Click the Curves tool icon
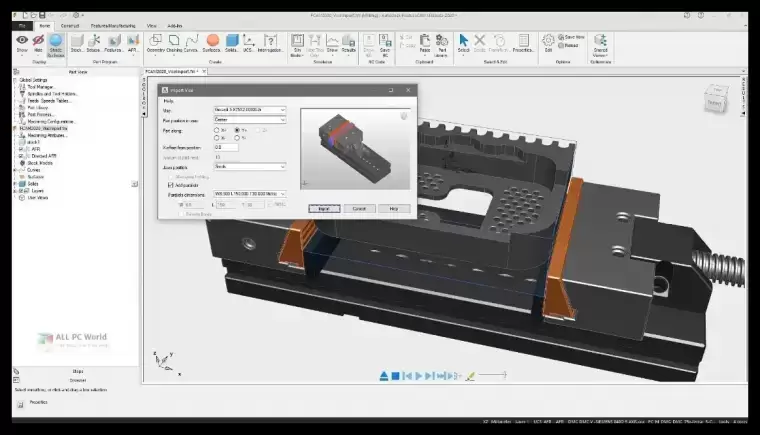The height and width of the screenshot is (435, 760). tap(191, 40)
